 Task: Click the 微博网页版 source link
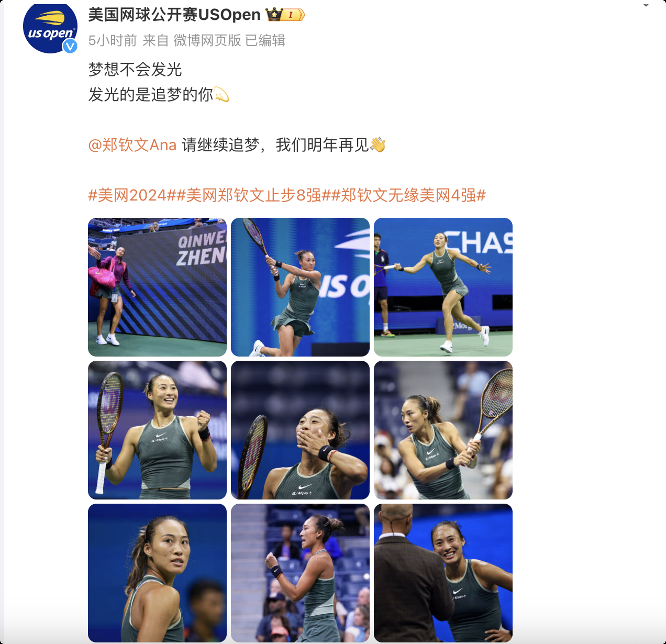click(x=207, y=40)
